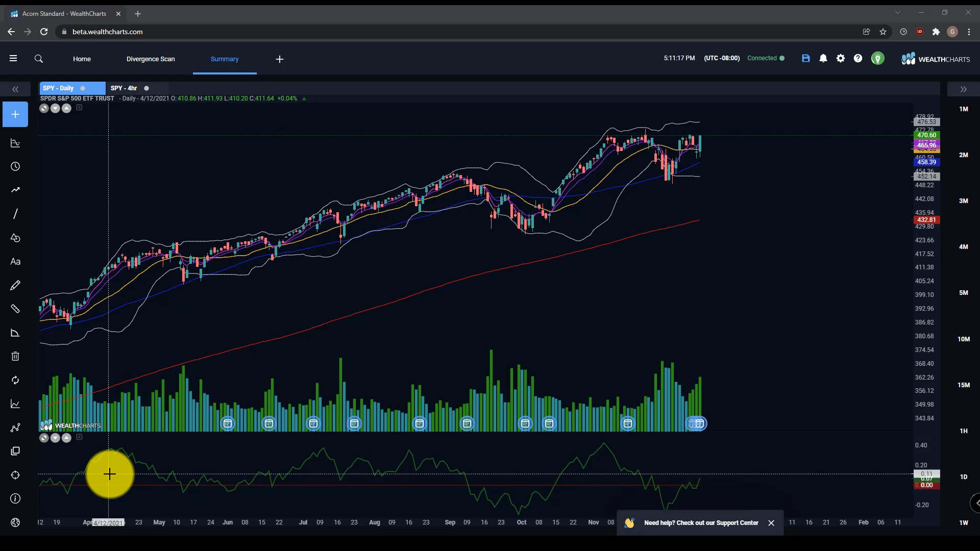Select the arc angle tool

pyautogui.click(x=15, y=333)
